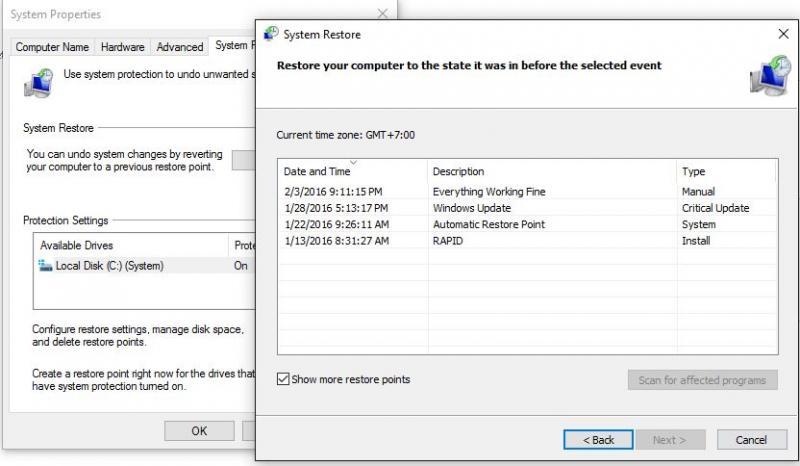The width and height of the screenshot is (800, 466).
Task: Switch to the Hardware tab
Action: [x=122, y=47]
